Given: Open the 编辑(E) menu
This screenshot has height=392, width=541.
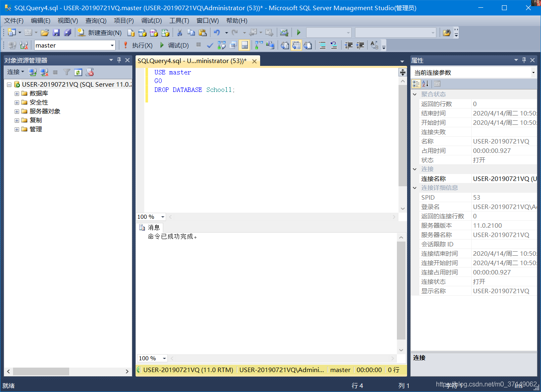Looking at the screenshot, I should tap(41, 21).
